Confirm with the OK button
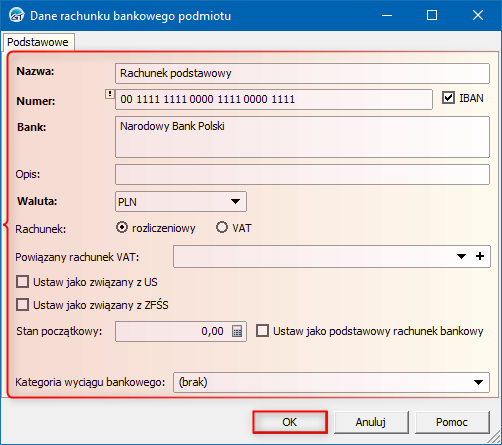This screenshot has height=445, width=502. [x=290, y=422]
